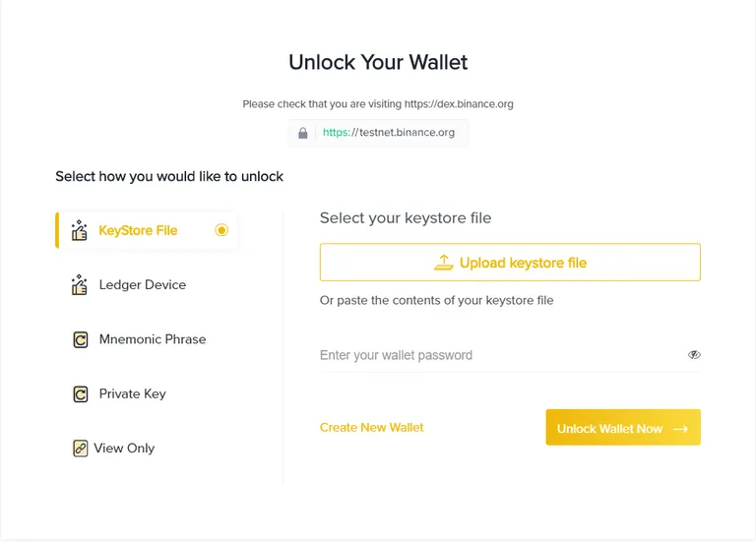This screenshot has width=756, height=542.
Task: Choose Ledger Device unlock method
Action: click(x=142, y=284)
